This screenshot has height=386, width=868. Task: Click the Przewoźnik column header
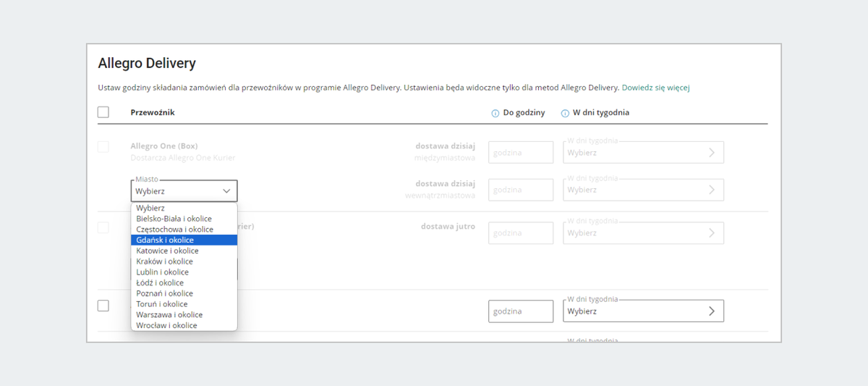tap(153, 112)
